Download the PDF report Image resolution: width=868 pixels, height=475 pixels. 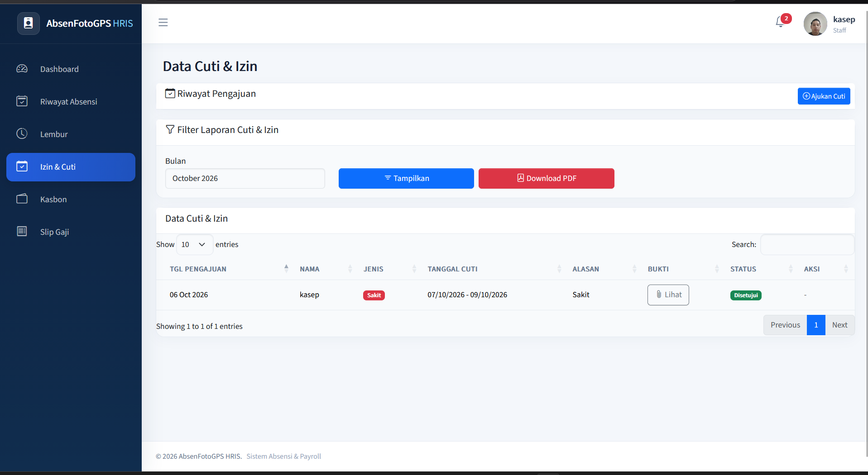546,178
